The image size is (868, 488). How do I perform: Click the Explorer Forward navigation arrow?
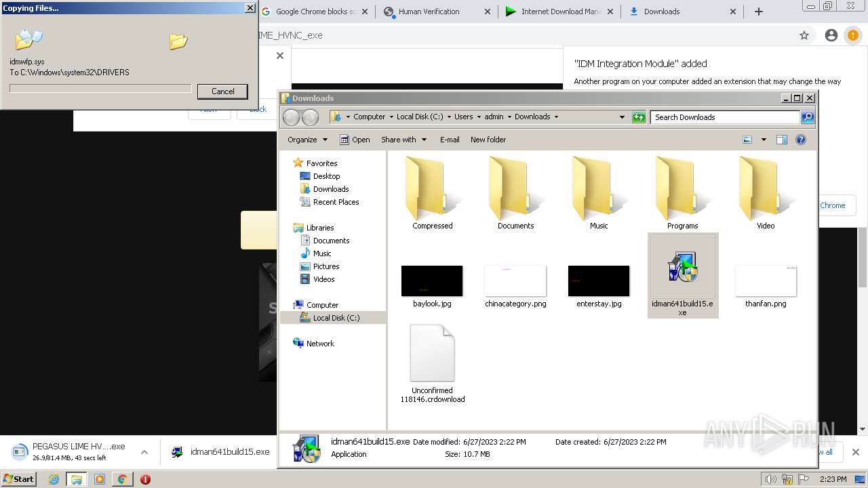[310, 117]
